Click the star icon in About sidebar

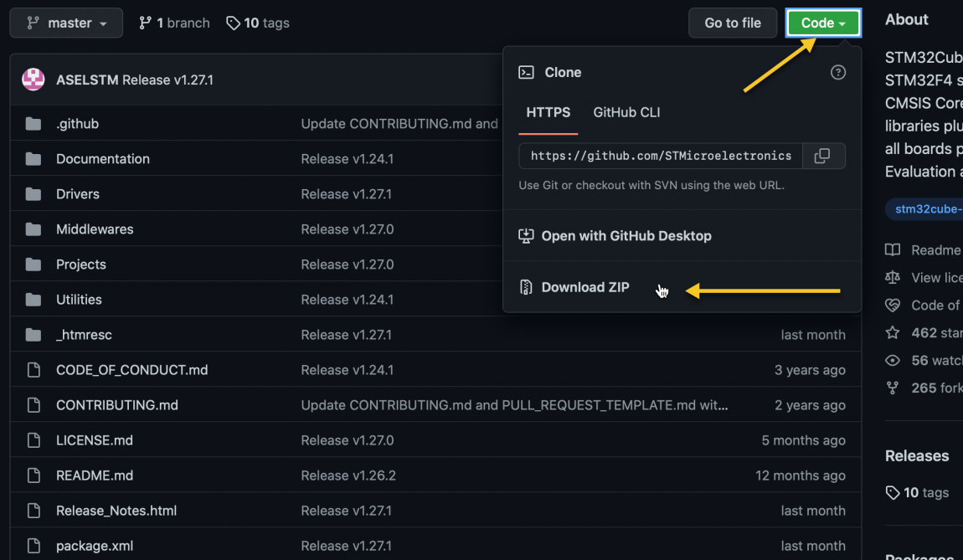pos(893,332)
